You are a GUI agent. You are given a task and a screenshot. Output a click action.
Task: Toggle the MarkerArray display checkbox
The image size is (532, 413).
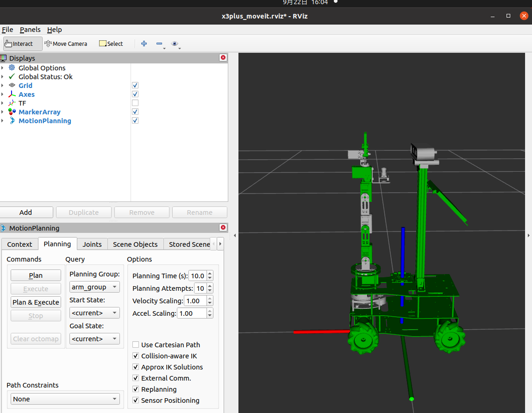(135, 112)
